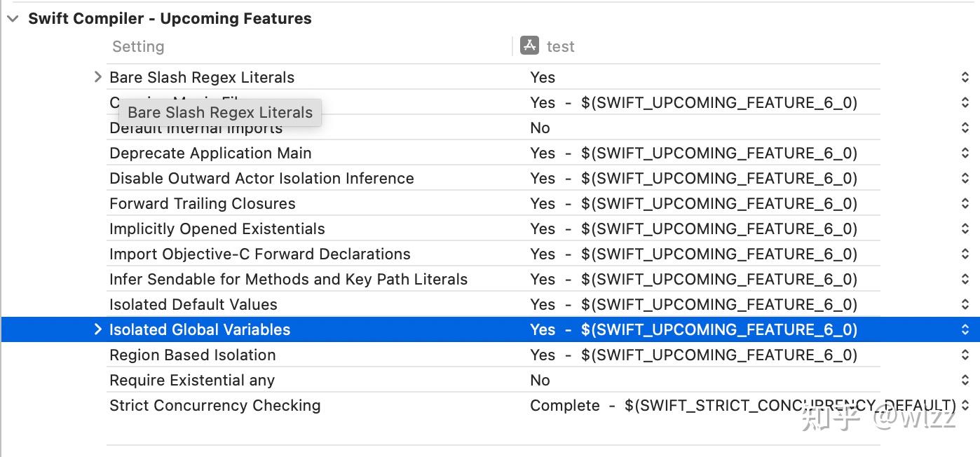The width and height of the screenshot is (980, 457).
Task: Select the Implicitly Opened Existentials setting
Action: pos(217,228)
